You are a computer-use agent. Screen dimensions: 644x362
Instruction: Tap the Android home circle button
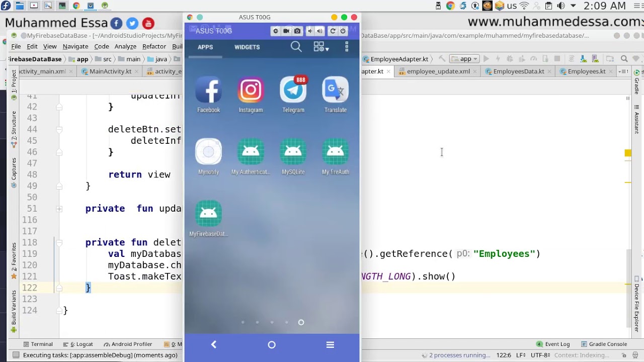point(272,344)
